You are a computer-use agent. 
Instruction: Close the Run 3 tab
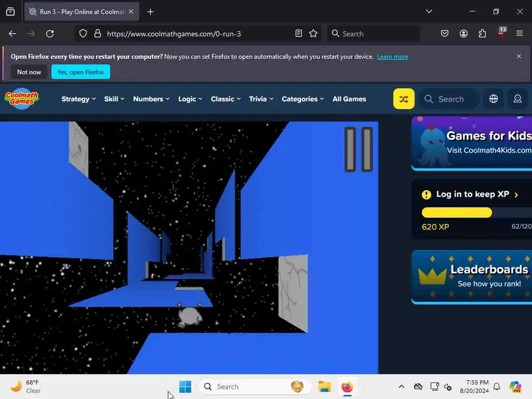tap(131, 11)
